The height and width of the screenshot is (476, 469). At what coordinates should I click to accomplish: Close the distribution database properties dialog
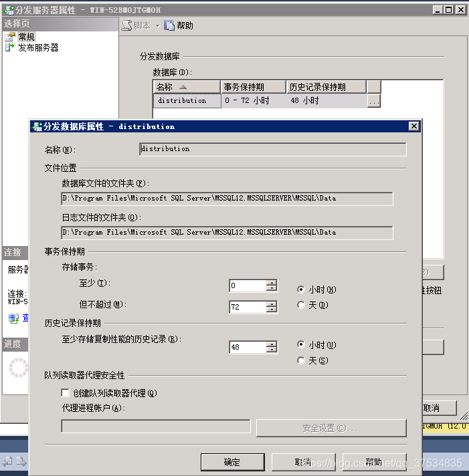pyautogui.click(x=413, y=126)
